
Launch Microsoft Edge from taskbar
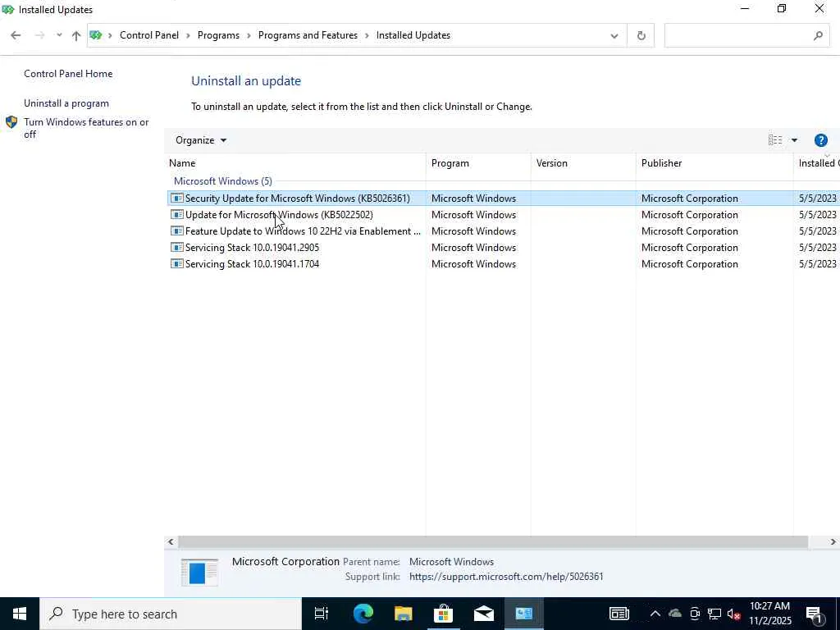363,614
